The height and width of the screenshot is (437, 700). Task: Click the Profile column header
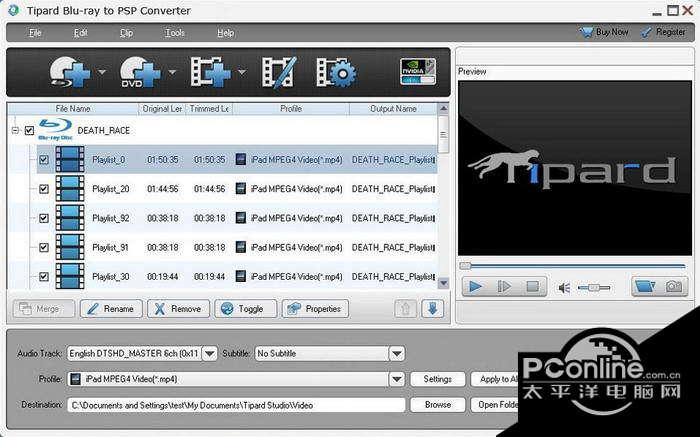[x=291, y=108]
